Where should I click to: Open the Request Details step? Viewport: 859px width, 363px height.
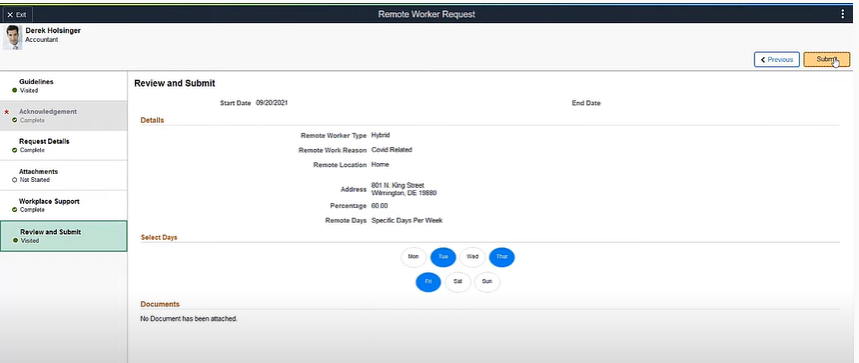[64, 146]
